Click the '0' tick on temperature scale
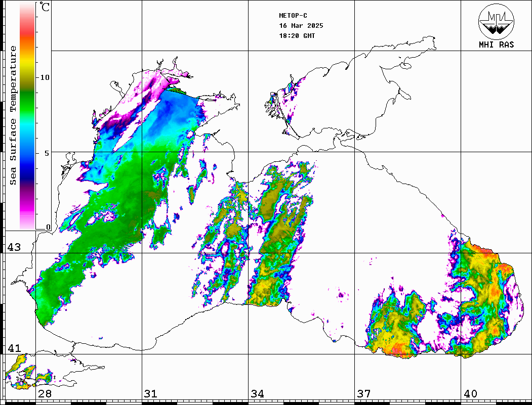 click(x=48, y=227)
